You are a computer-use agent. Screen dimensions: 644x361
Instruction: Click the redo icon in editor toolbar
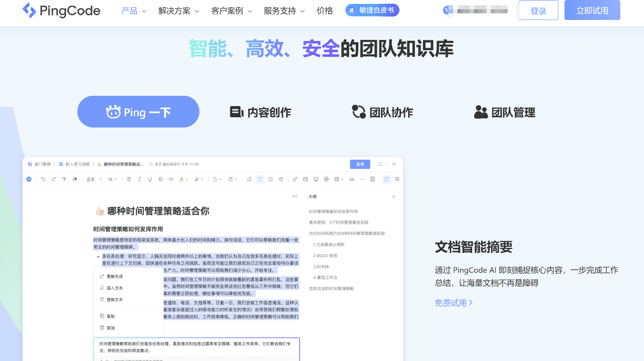point(53,179)
